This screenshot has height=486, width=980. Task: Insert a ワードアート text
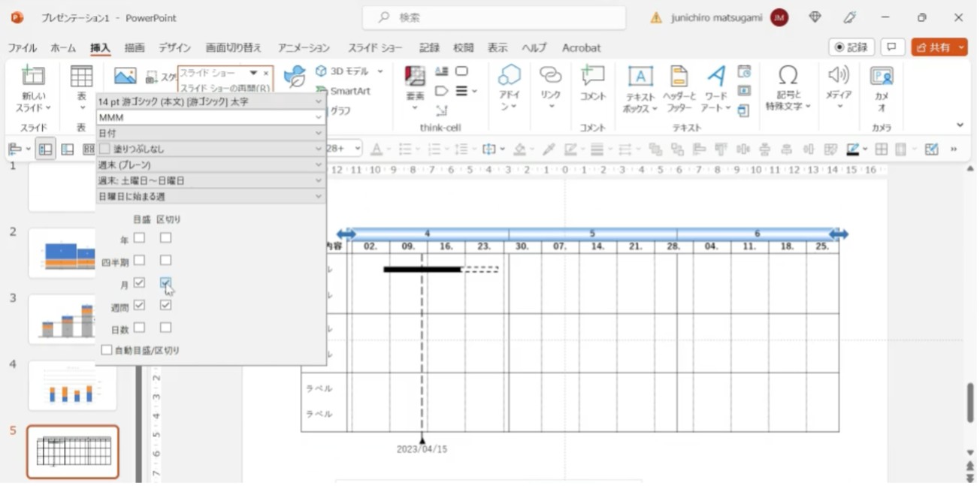click(715, 77)
